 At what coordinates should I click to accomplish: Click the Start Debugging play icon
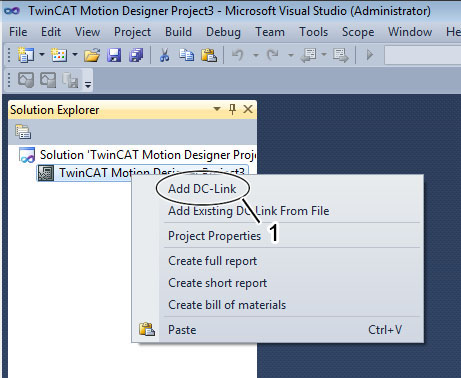click(x=370, y=55)
